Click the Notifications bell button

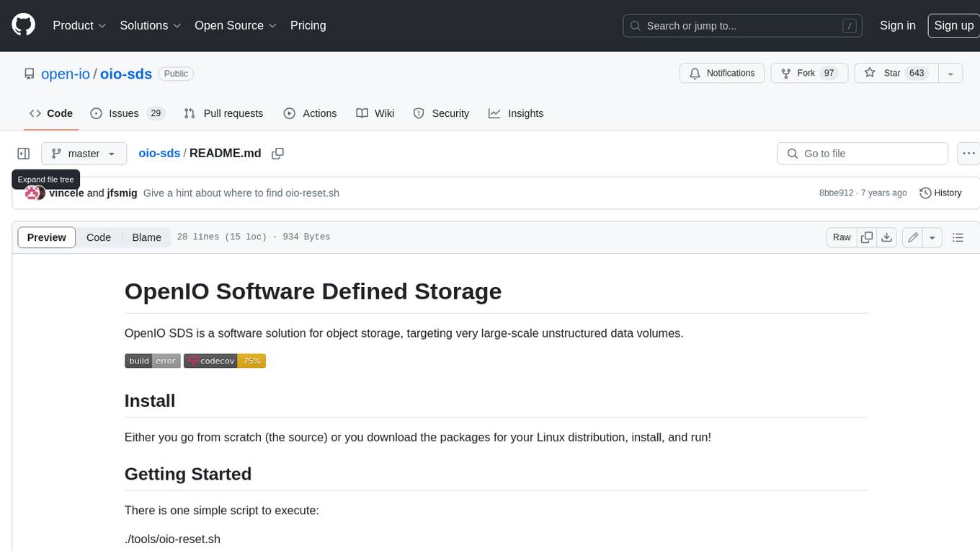coord(722,74)
